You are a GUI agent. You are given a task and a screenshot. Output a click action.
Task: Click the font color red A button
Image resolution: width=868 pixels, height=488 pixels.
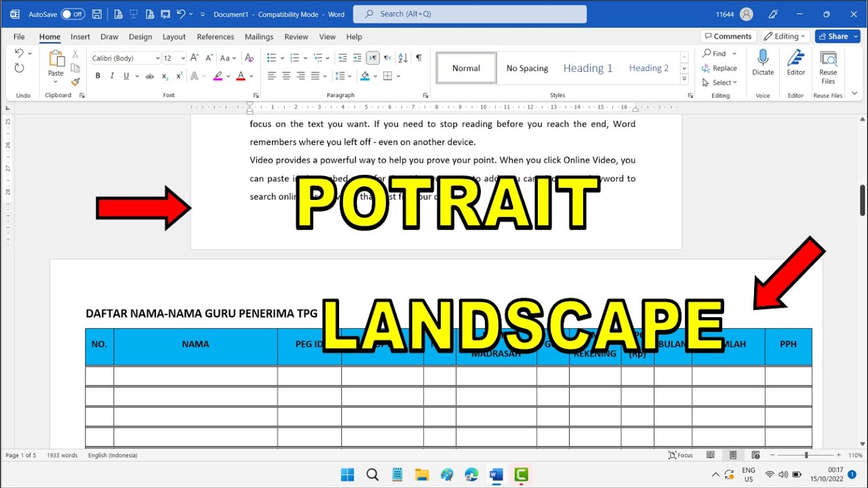tap(241, 76)
